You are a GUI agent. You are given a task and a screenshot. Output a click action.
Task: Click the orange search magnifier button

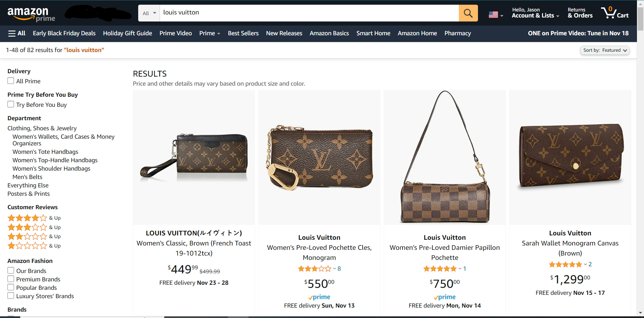[468, 13]
